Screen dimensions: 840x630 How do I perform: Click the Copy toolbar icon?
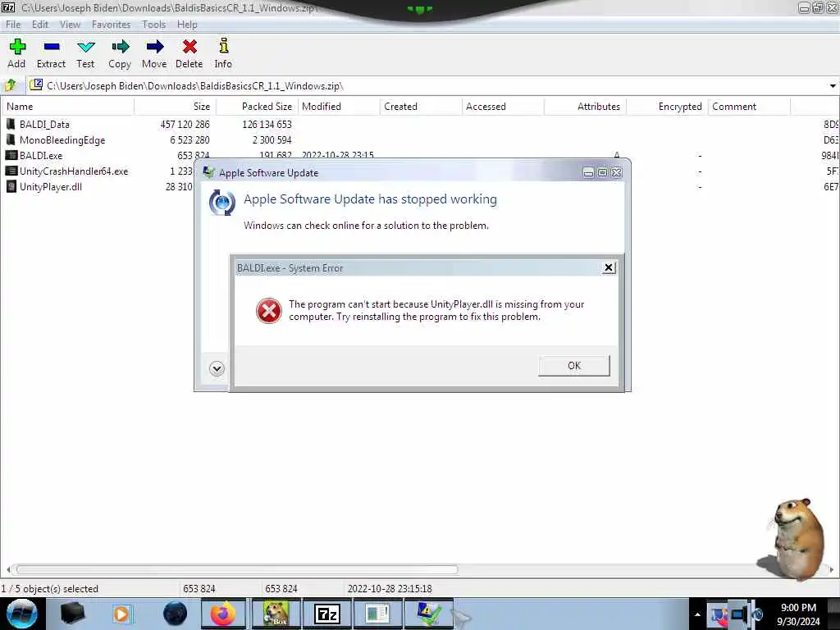(x=120, y=47)
